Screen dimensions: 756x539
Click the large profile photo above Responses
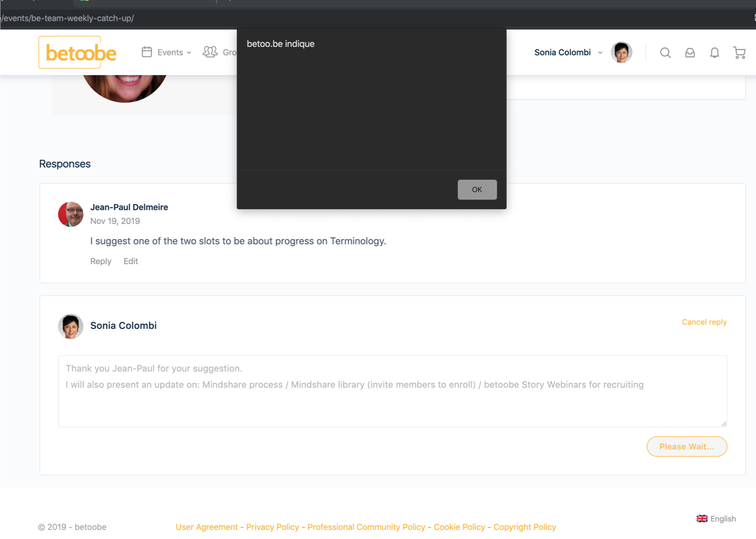[125, 89]
